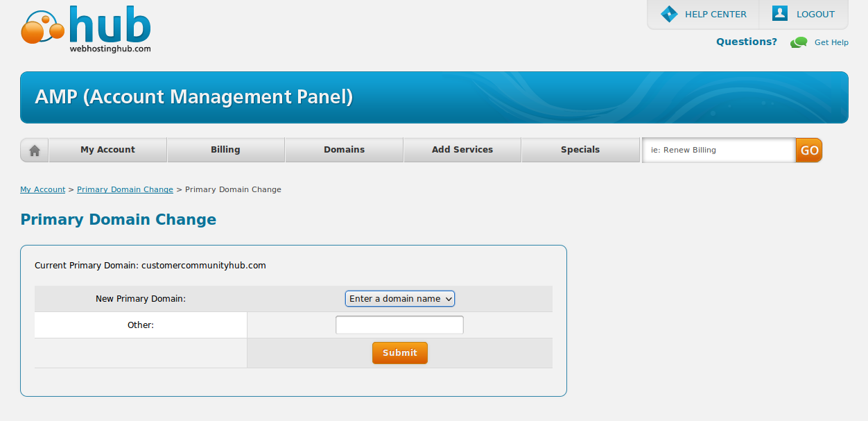Log out via the LOGOUT label
The image size is (868, 421).
pyautogui.click(x=815, y=14)
